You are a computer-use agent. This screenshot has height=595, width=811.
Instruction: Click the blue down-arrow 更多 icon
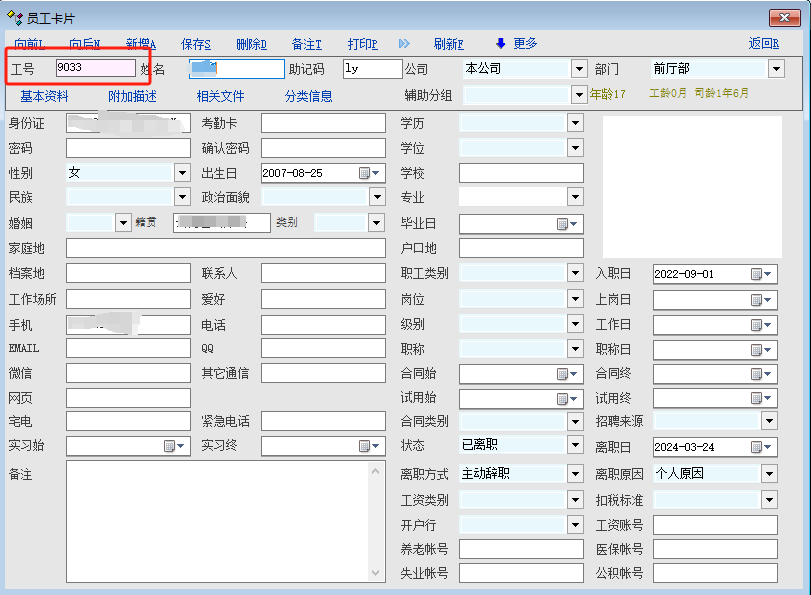coord(501,44)
